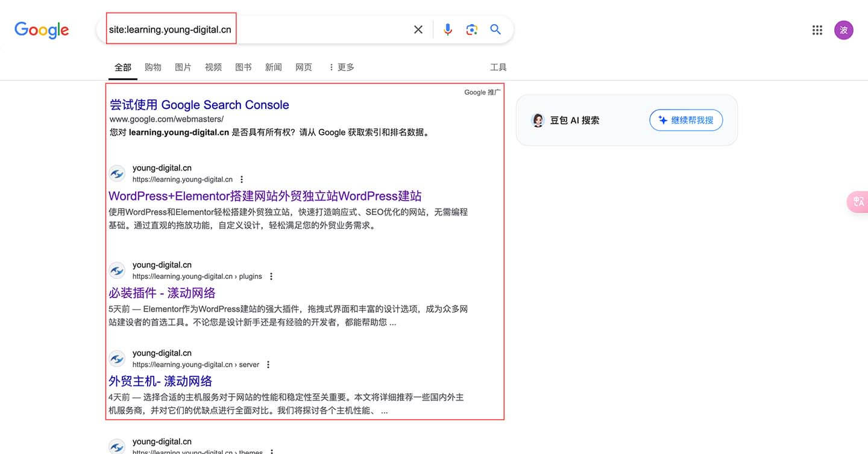Click the pink translate floating icon
868x454 pixels.
click(858, 202)
